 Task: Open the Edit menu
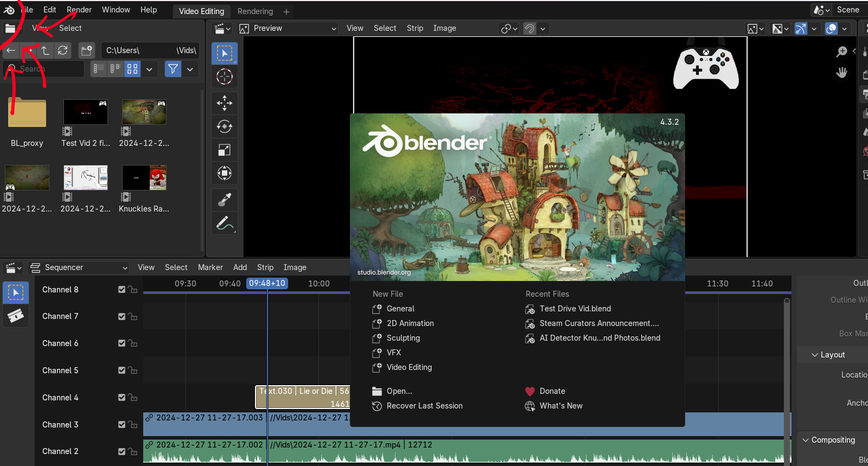coord(50,10)
